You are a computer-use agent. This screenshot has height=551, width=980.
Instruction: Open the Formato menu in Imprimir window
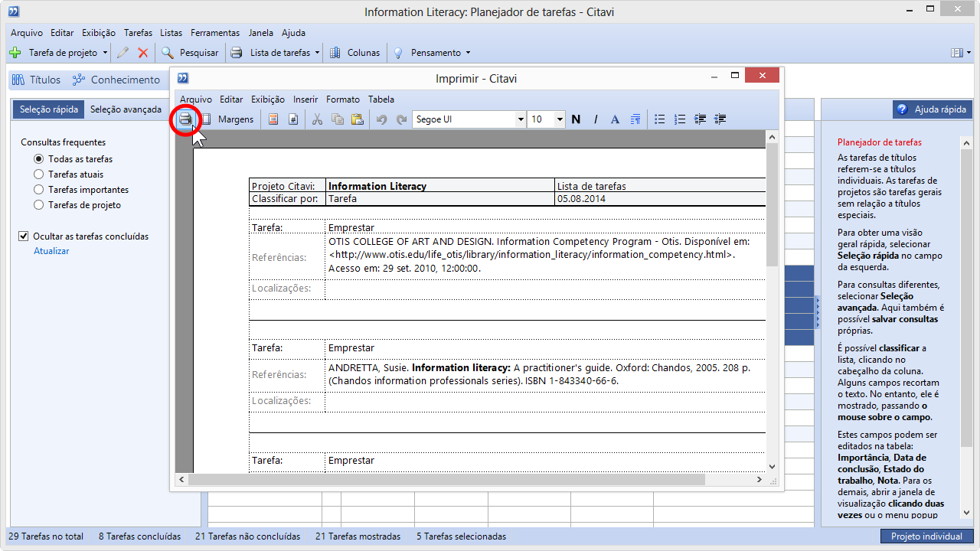tap(343, 99)
